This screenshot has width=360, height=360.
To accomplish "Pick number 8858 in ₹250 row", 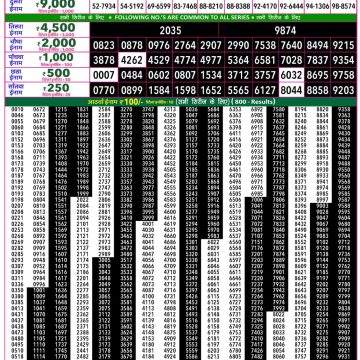I will pyautogui.click(x=318, y=90).
